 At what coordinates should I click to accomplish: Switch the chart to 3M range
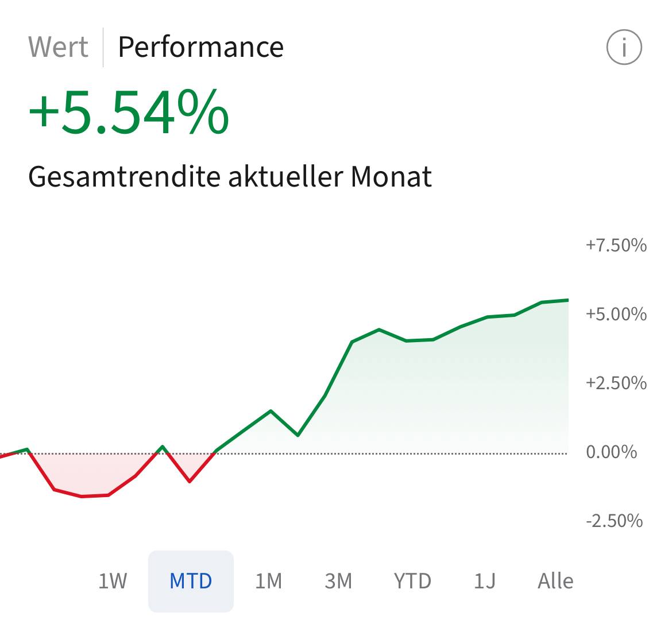(x=338, y=581)
